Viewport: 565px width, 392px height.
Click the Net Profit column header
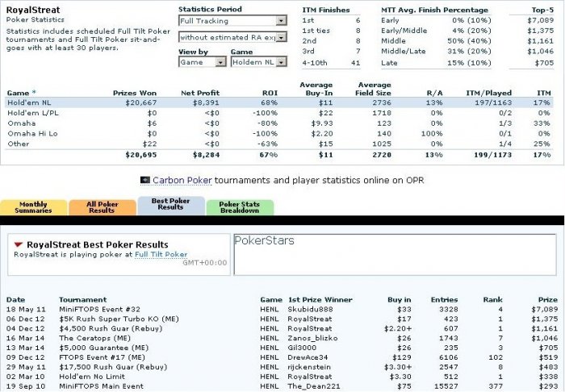point(200,93)
